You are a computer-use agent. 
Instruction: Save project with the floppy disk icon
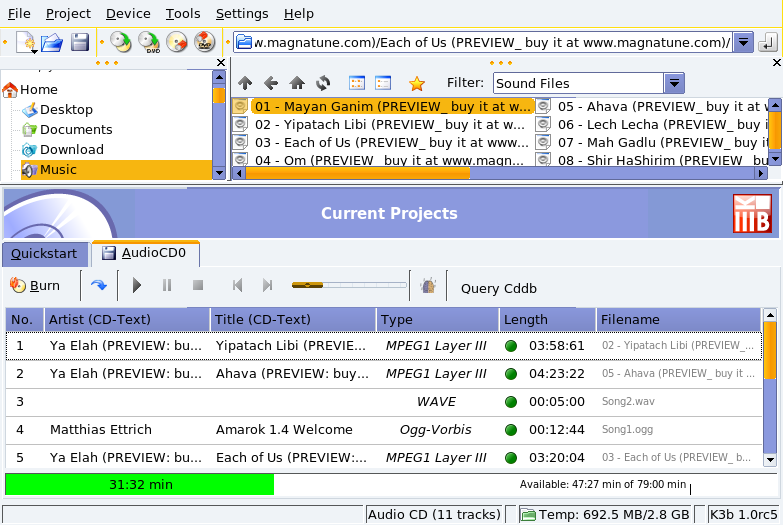(79, 42)
